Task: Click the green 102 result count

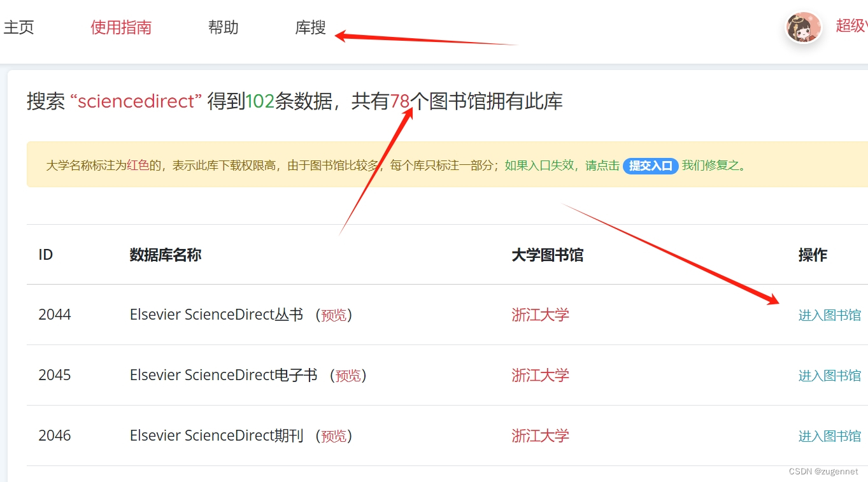Action: (260, 101)
